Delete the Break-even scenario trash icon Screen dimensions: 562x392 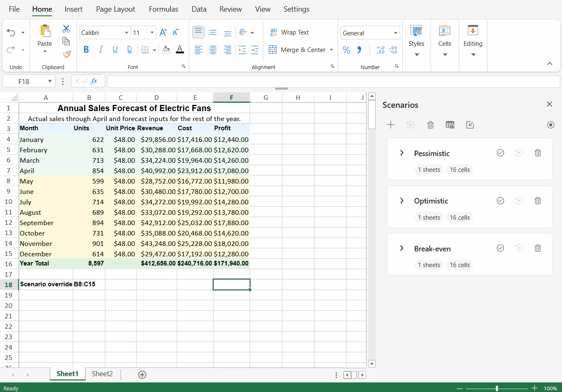click(x=538, y=248)
